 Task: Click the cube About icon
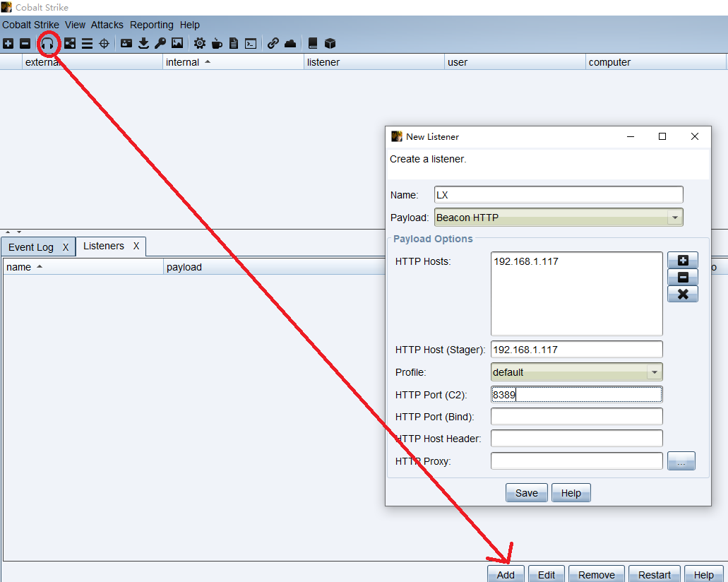point(330,44)
